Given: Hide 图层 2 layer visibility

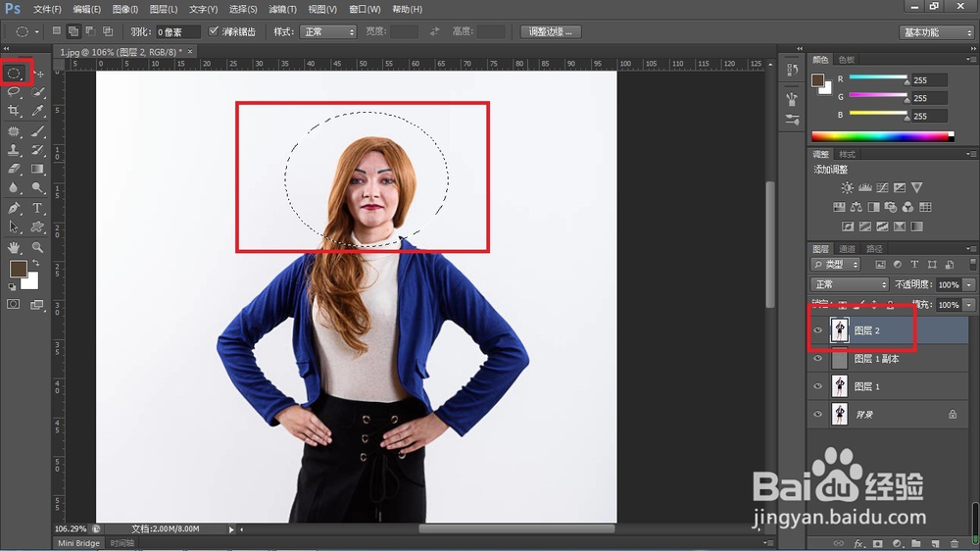Looking at the screenshot, I should tap(817, 330).
